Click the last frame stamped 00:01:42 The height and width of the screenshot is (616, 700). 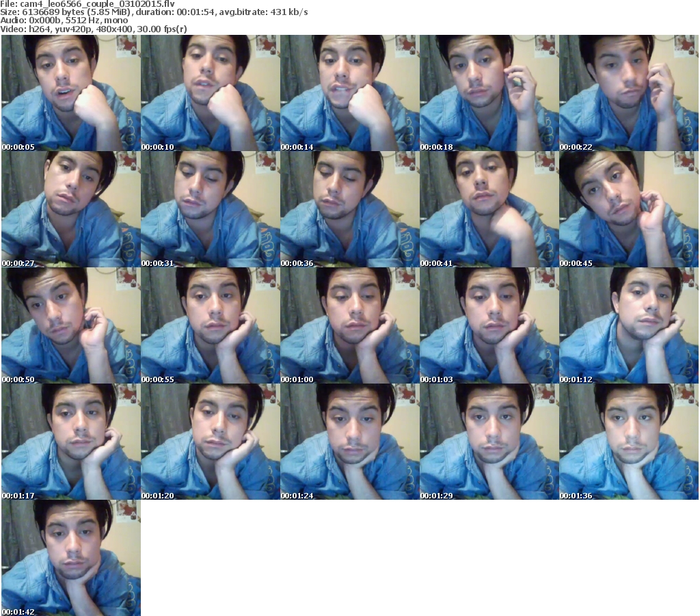coord(71,558)
